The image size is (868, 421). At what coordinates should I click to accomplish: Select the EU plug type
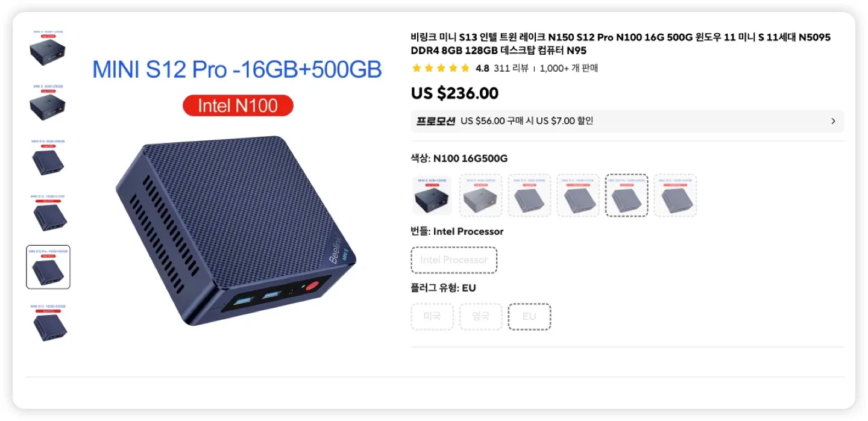pos(529,317)
